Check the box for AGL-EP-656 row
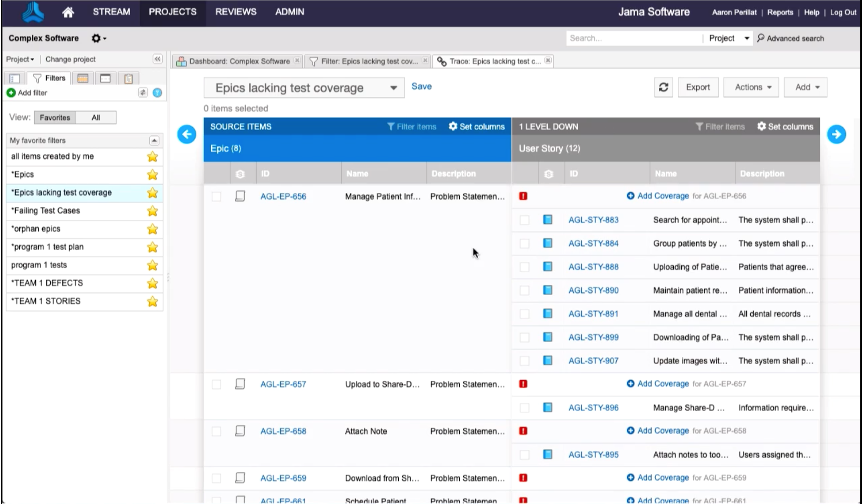The width and height of the screenshot is (863, 504). tap(216, 196)
